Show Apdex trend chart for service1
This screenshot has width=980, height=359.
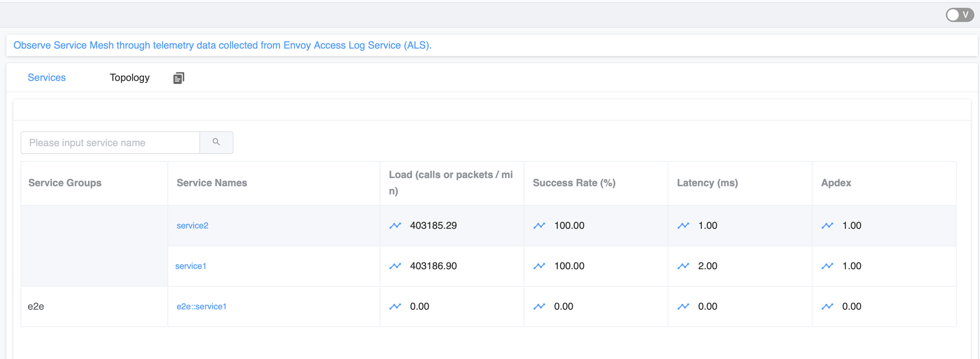pos(827,266)
